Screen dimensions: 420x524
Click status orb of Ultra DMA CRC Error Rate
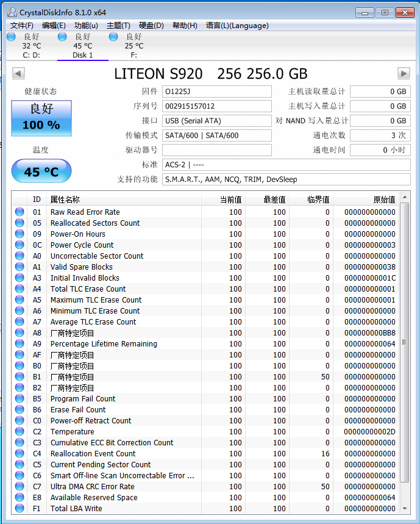coord(20,487)
